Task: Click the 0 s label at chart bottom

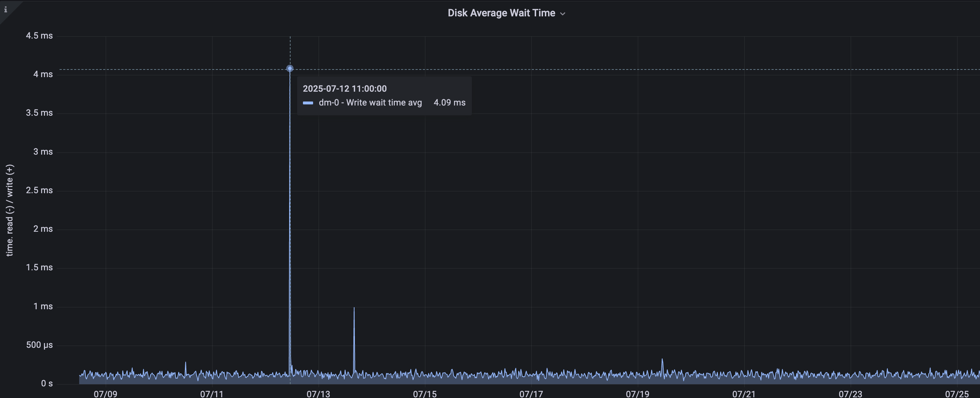Action: coord(47,383)
